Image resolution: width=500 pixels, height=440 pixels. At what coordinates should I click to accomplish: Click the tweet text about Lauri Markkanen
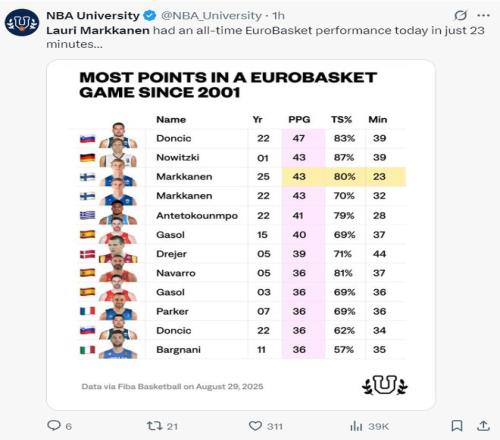click(265, 37)
